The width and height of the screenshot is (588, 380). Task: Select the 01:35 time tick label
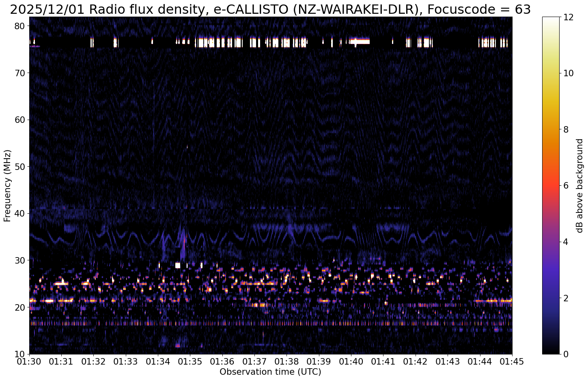[x=190, y=361]
